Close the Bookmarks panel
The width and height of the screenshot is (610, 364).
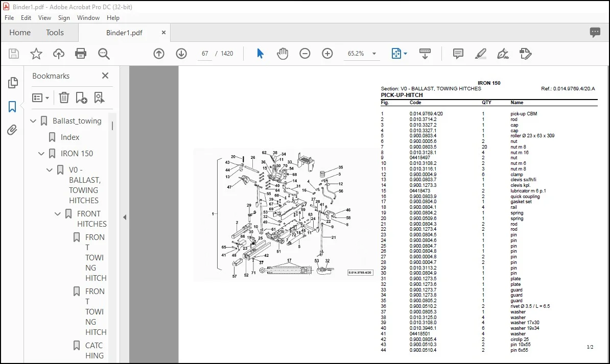105,76
